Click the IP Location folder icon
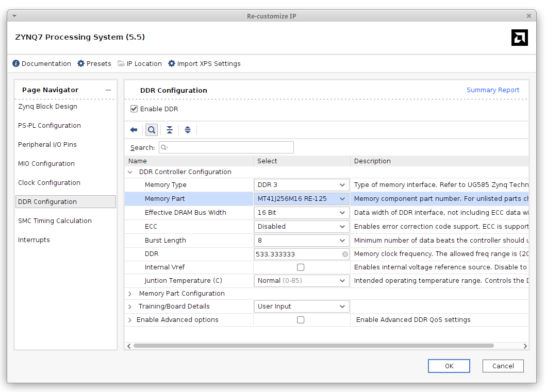Screen dimensions: 546x392 pos(121,64)
